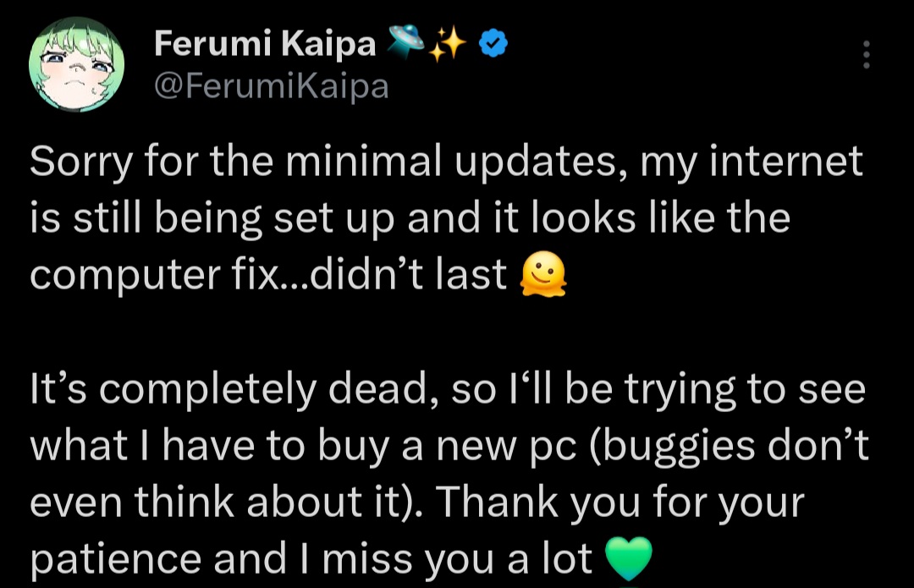This screenshot has width=914, height=588.
Task: Click the blue verified checkmark badge
Action: (x=493, y=43)
